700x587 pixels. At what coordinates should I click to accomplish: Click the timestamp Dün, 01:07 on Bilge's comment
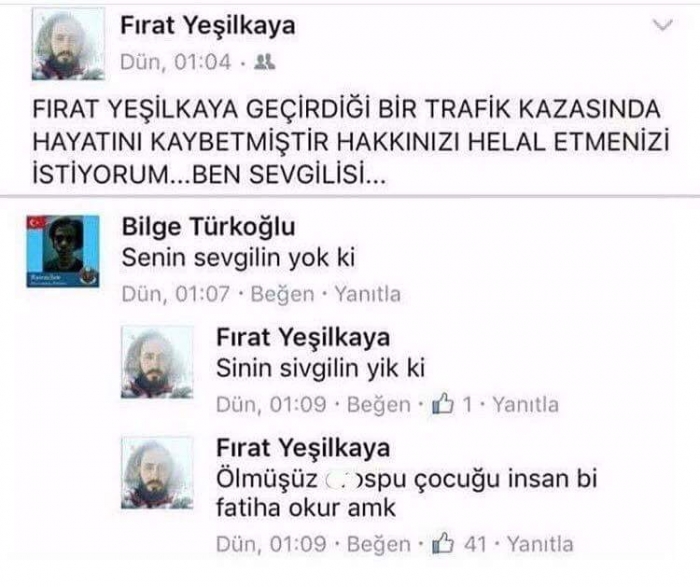(176, 294)
